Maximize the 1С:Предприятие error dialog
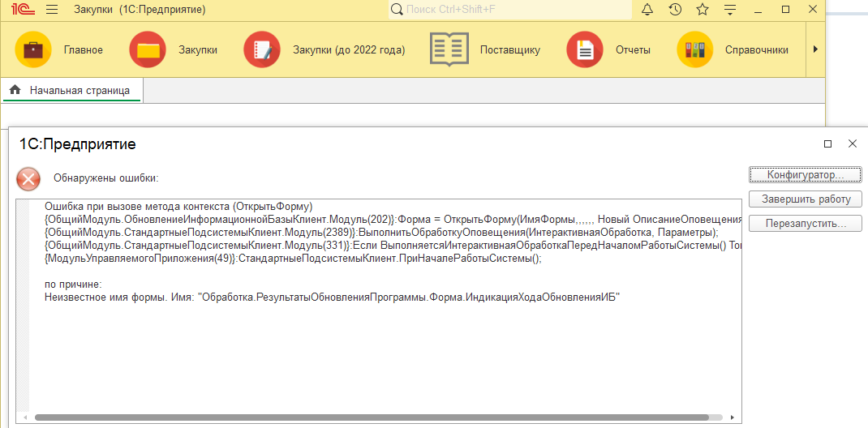Image resolution: width=868 pixels, height=428 pixels. (x=827, y=144)
